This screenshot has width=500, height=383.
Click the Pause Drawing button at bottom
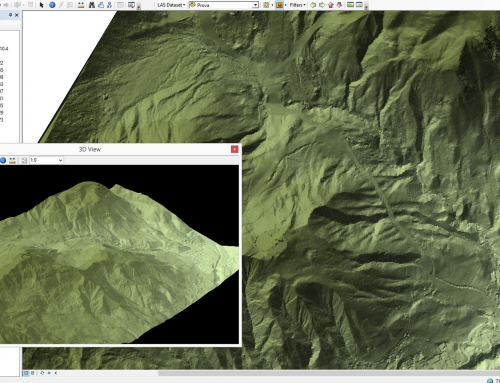(x=49, y=373)
